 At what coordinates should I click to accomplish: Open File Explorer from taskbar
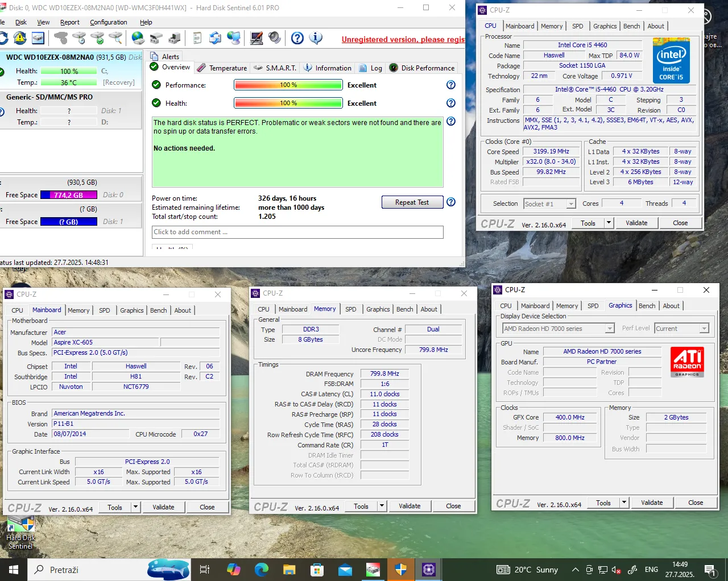coord(289,569)
